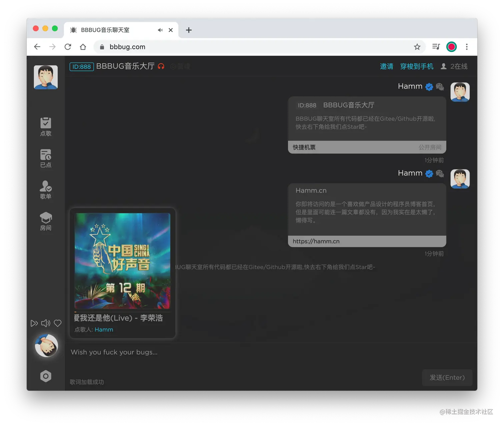
Task: Click the browser back arrow
Action: click(x=37, y=47)
